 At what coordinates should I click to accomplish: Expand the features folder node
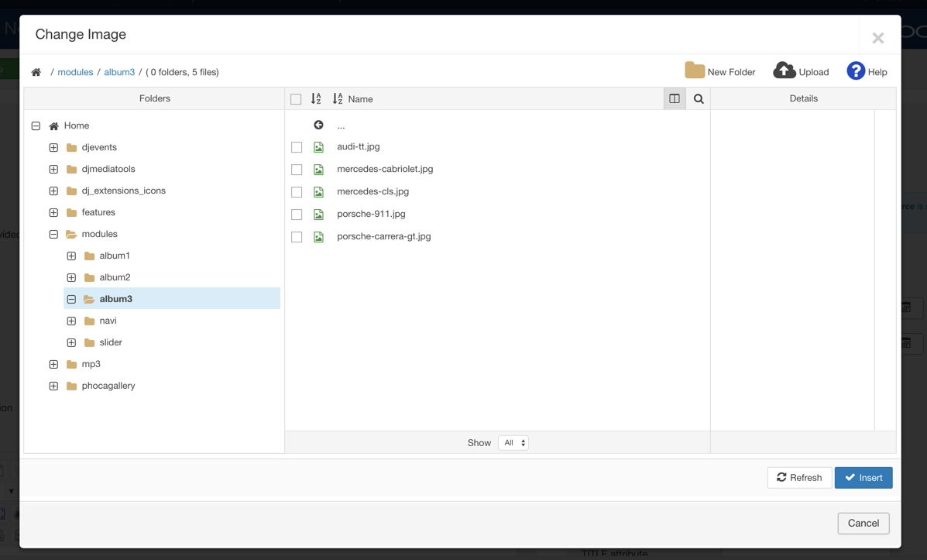(53, 212)
